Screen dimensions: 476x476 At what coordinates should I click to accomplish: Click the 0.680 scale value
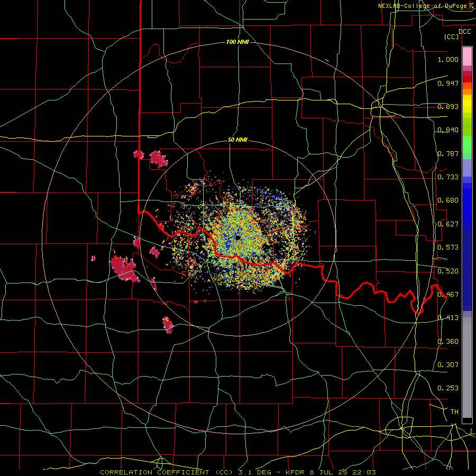click(x=448, y=200)
